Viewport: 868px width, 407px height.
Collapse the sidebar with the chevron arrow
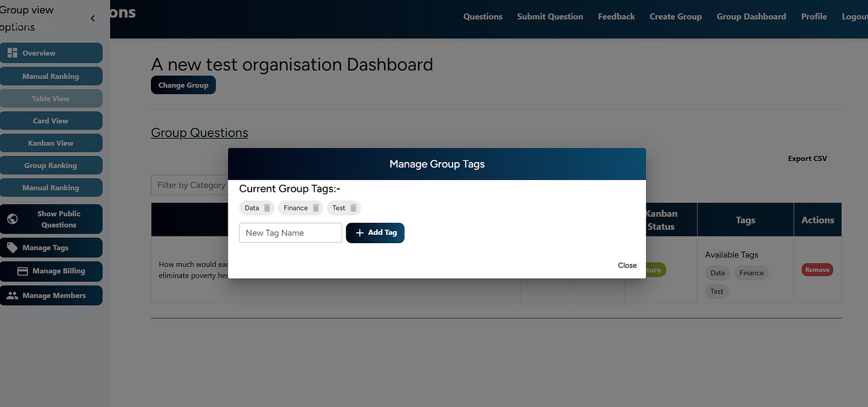[x=92, y=18]
